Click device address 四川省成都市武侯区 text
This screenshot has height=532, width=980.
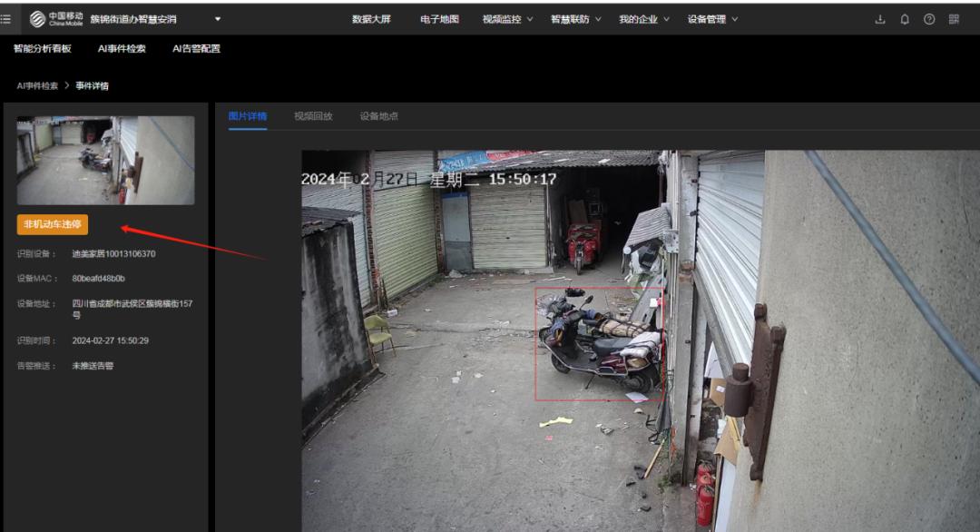pyautogui.click(x=132, y=310)
